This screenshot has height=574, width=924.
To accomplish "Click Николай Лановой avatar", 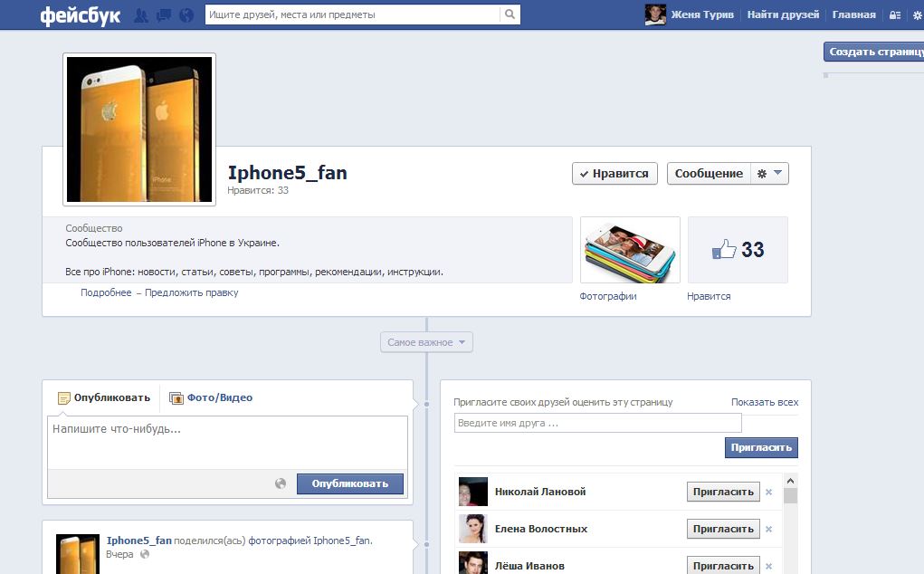I will click(473, 492).
